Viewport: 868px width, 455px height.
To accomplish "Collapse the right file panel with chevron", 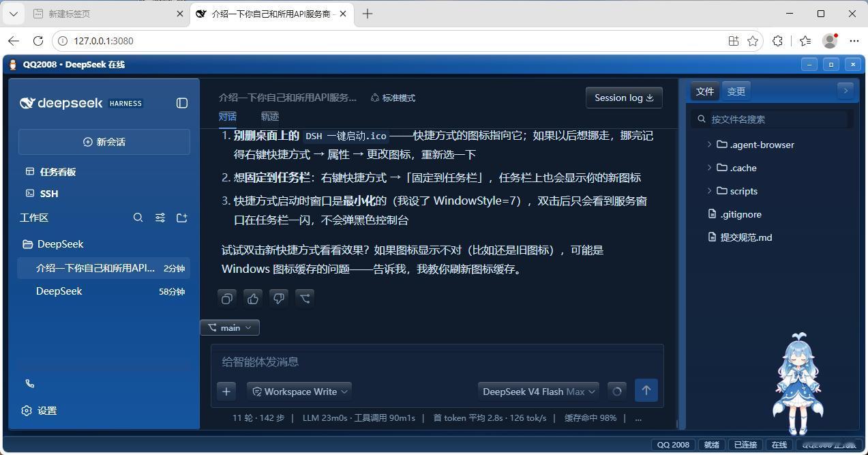I will point(845,90).
